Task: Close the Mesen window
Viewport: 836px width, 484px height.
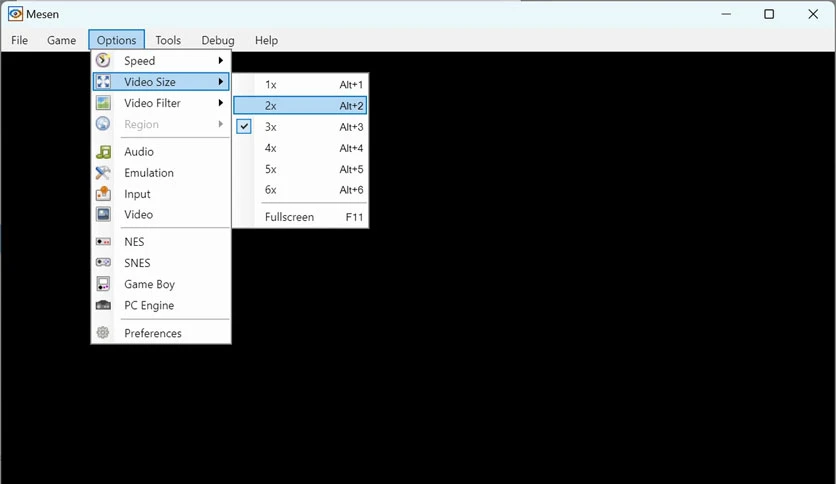Action: [813, 14]
